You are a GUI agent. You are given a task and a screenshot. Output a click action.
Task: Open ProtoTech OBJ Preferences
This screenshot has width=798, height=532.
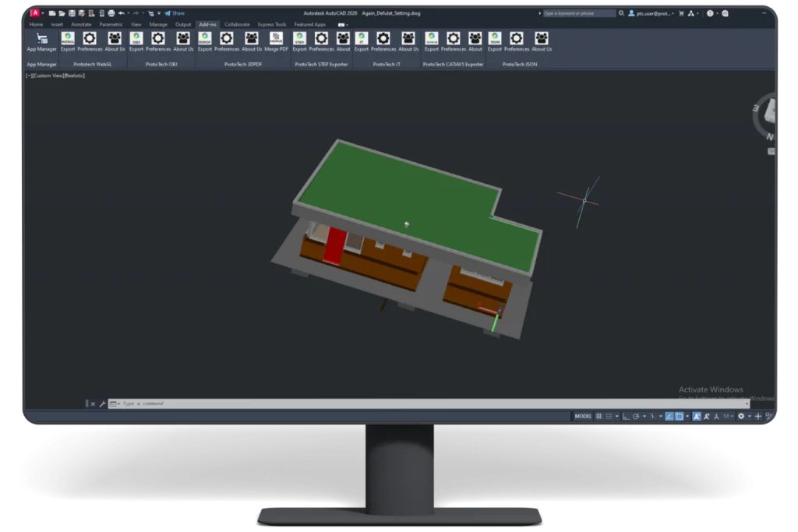click(157, 39)
